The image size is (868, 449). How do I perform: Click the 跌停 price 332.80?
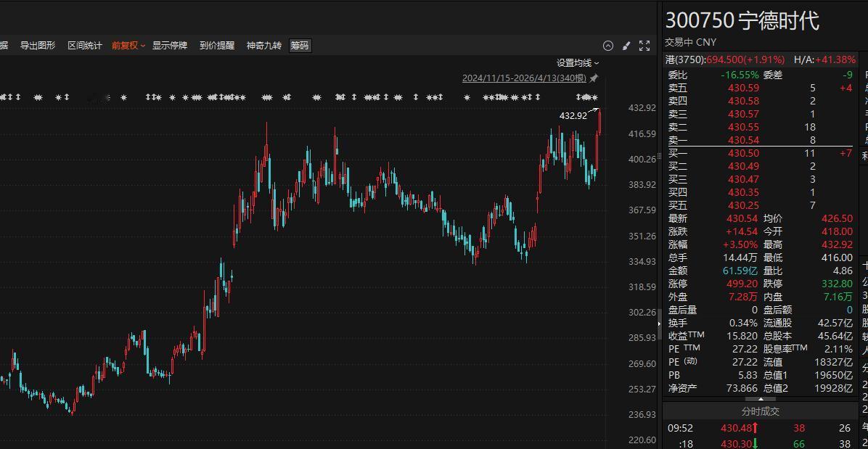[x=837, y=284]
